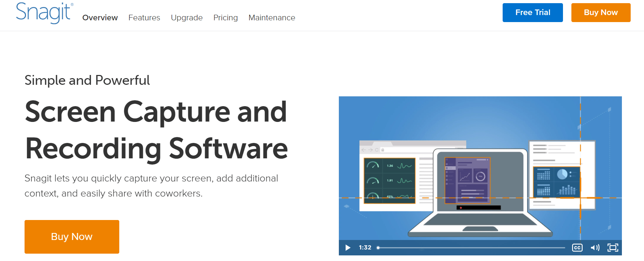Click the Simple and Powerful subtitle text
This screenshot has width=644, height=261.
pyautogui.click(x=87, y=80)
